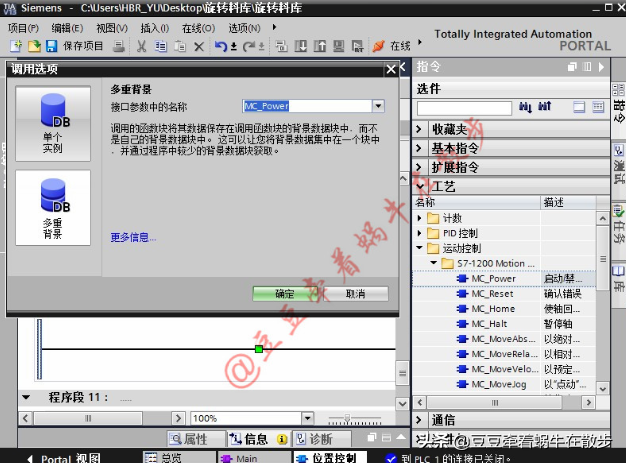This screenshot has width=626, height=463.
Task: Click the delete X toolbar icon
Action: coord(199,47)
